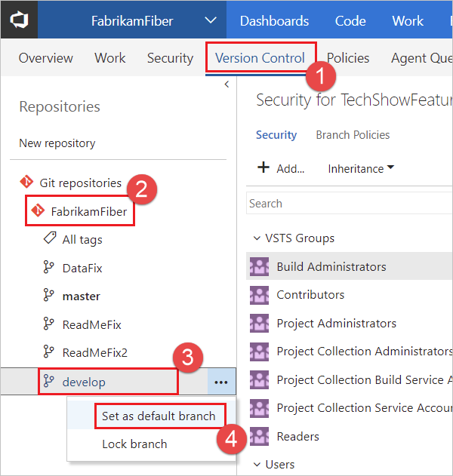Click the All tags icon
The height and width of the screenshot is (476, 453).
[x=49, y=239]
